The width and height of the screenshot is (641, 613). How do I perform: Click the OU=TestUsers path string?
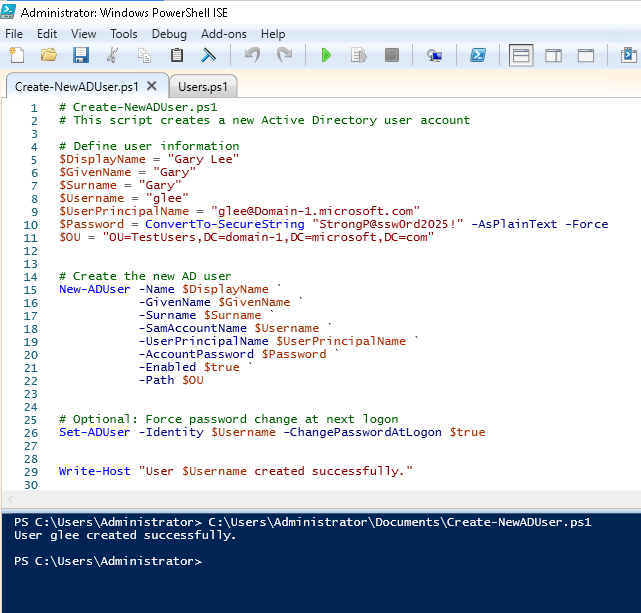(268, 237)
